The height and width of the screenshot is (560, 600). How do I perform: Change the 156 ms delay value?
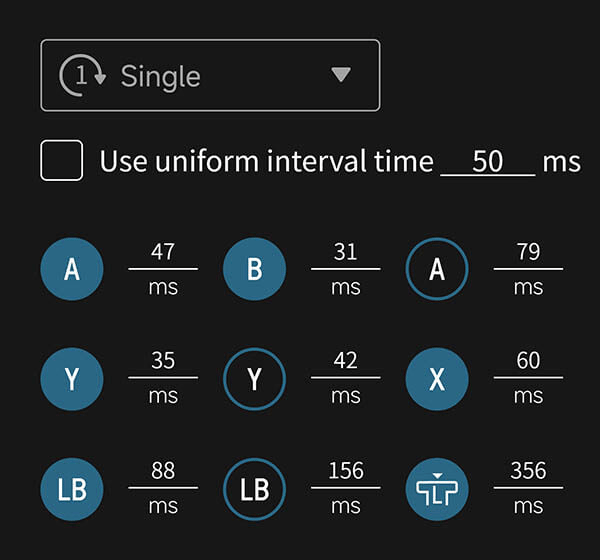click(x=345, y=471)
